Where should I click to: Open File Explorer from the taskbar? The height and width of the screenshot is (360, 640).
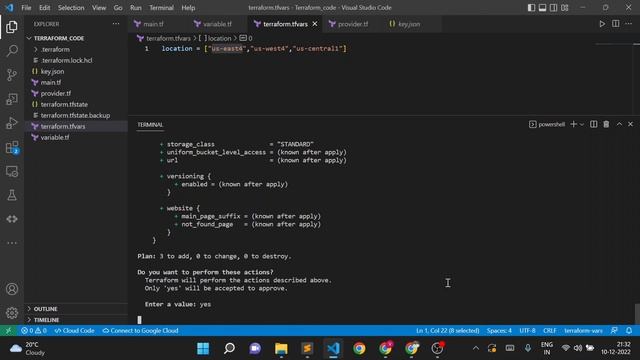point(281,348)
